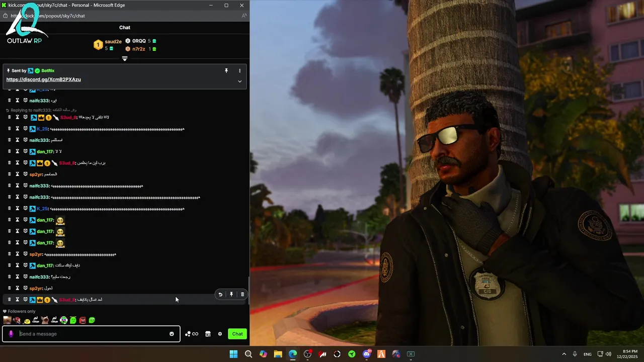
Task: Ban sp2yr via shield icon, last message
Action: click(x=25, y=288)
